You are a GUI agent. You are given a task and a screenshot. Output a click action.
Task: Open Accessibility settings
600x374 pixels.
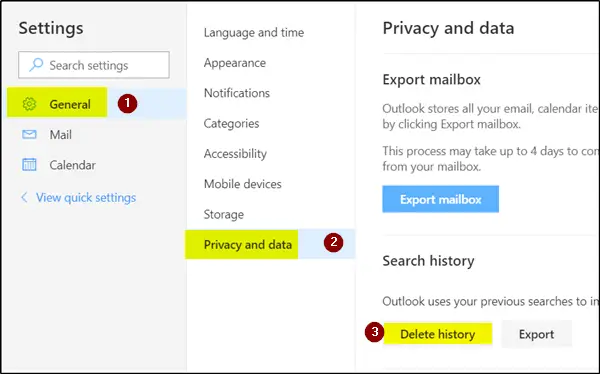click(x=235, y=154)
